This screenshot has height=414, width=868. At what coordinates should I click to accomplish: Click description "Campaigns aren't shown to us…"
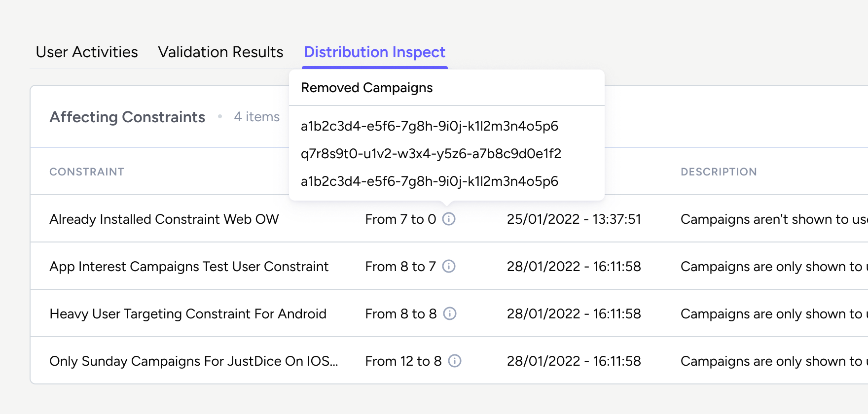coord(774,219)
